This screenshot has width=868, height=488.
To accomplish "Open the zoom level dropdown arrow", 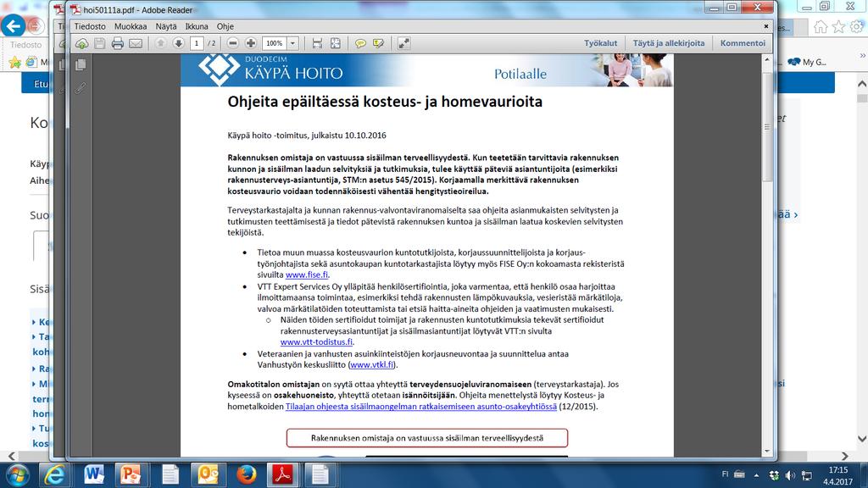I will 292,43.
